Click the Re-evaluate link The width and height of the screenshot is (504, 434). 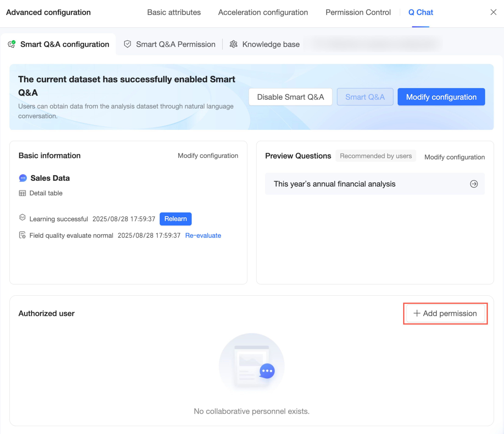(203, 235)
